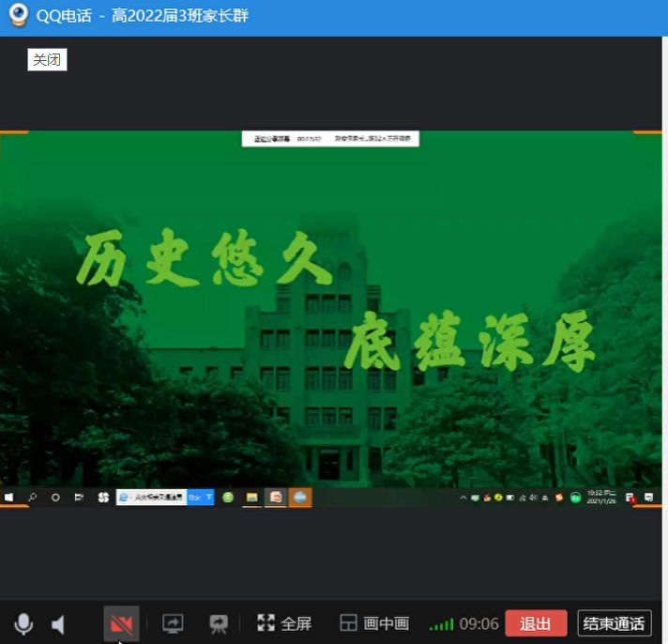Click the orange-highlighted app in the shared taskbar
This screenshot has height=644, width=668.
300,498
